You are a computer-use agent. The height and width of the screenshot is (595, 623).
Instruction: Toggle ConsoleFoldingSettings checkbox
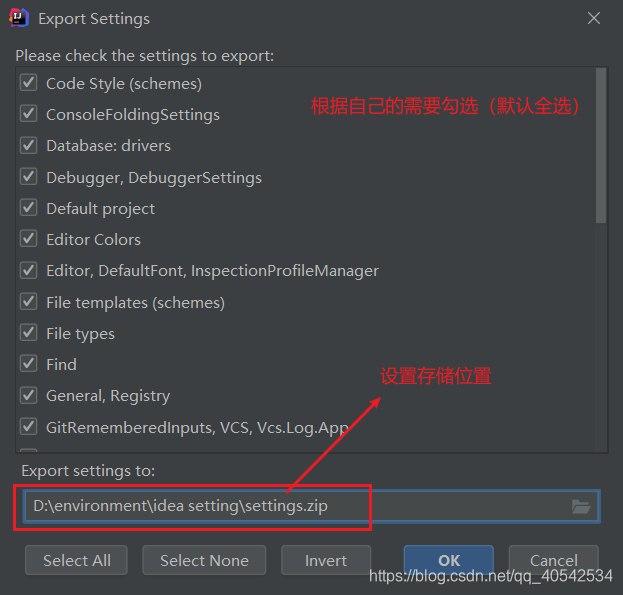29,114
